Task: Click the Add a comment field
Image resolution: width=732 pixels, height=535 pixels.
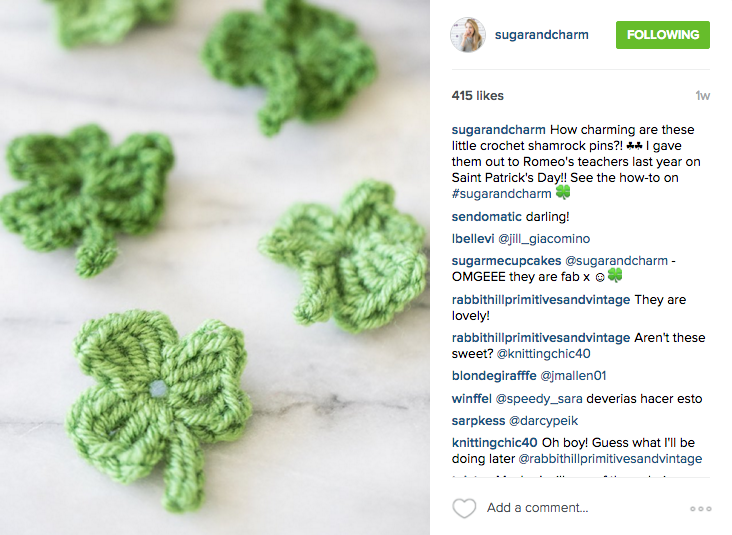Action: click(537, 507)
